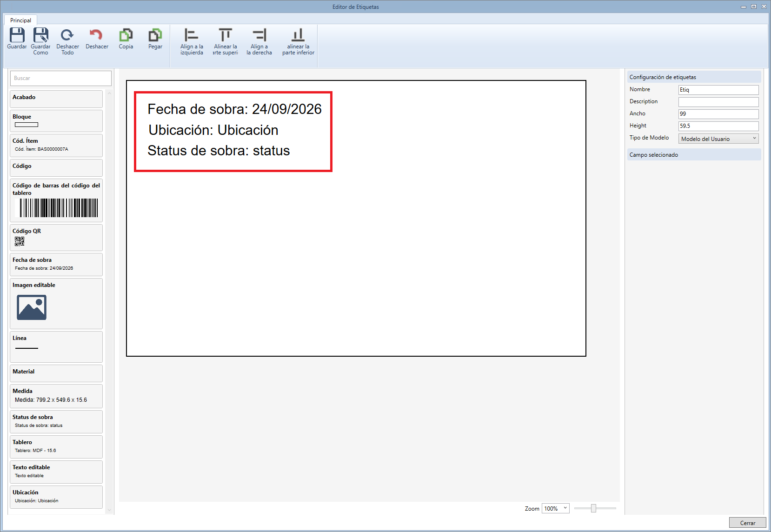Click the Configuración de etiquetas header
771x532 pixels.
694,77
